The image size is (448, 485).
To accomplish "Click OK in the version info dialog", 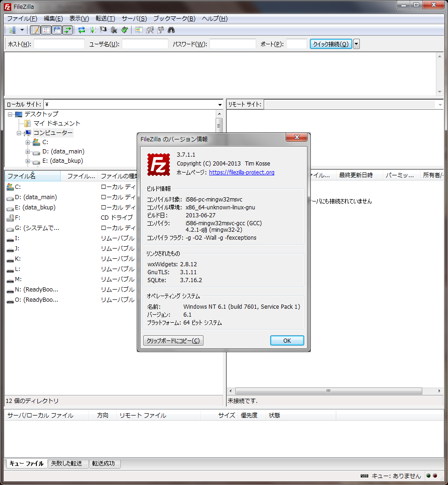I will pyautogui.click(x=287, y=340).
